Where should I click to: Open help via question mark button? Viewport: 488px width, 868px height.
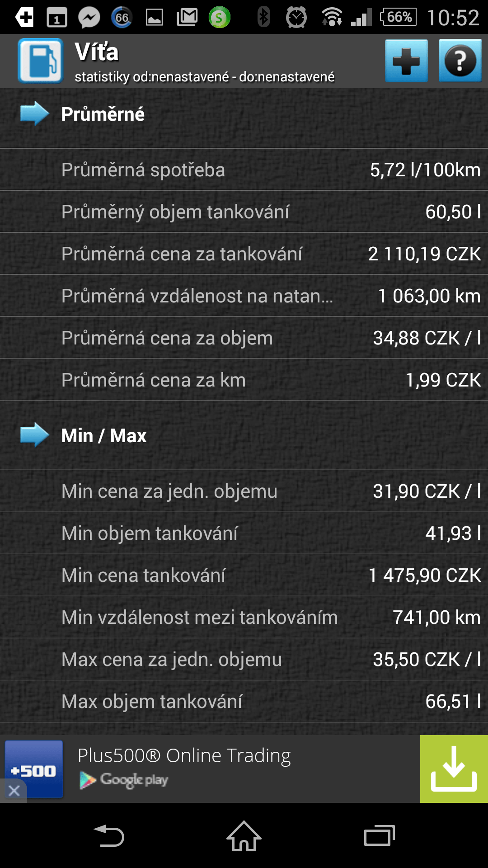click(x=460, y=61)
